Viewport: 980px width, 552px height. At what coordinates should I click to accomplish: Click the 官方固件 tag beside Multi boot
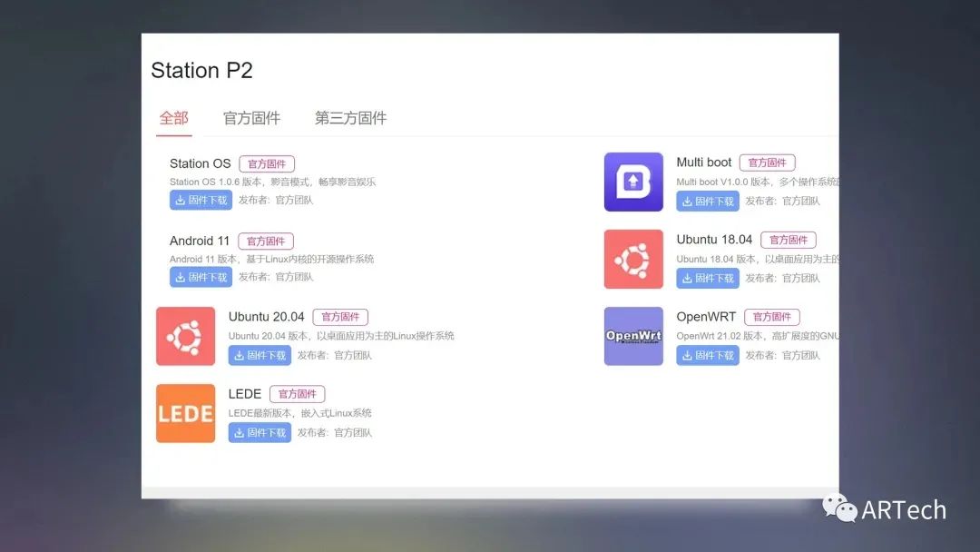tap(767, 163)
